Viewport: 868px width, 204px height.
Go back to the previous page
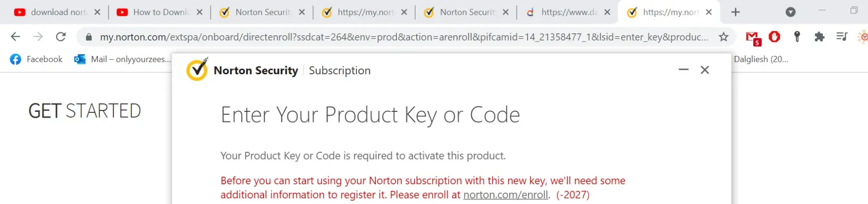coord(15,37)
